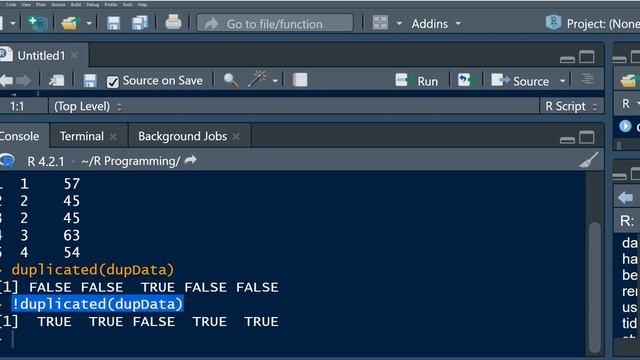Switch to the Terminal tab
Image resolution: width=640 pixels, height=360 pixels.
coord(82,136)
